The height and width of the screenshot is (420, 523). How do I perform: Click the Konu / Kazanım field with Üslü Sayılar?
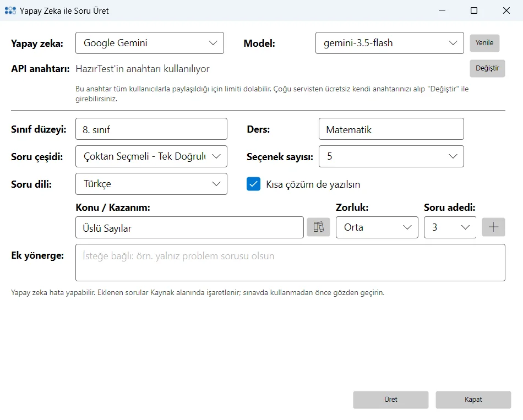(189, 227)
